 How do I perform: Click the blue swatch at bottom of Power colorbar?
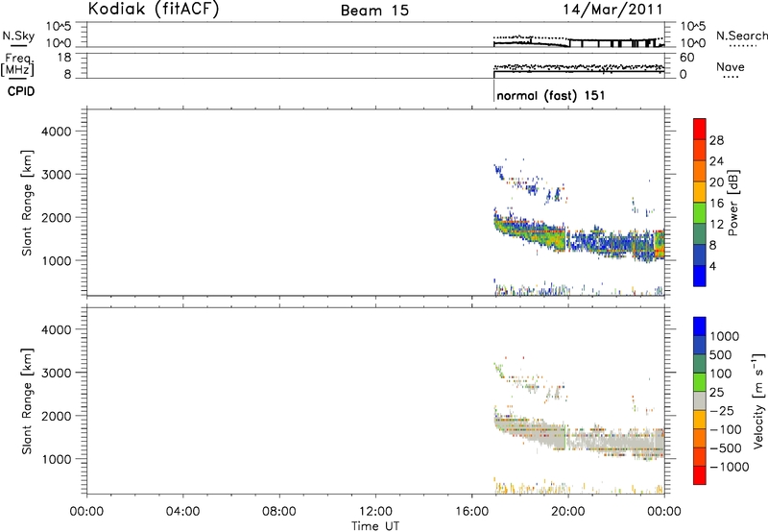[700, 276]
